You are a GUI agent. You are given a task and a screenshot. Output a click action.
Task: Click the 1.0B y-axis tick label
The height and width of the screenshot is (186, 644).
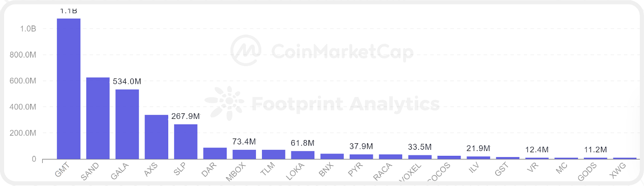(x=28, y=29)
